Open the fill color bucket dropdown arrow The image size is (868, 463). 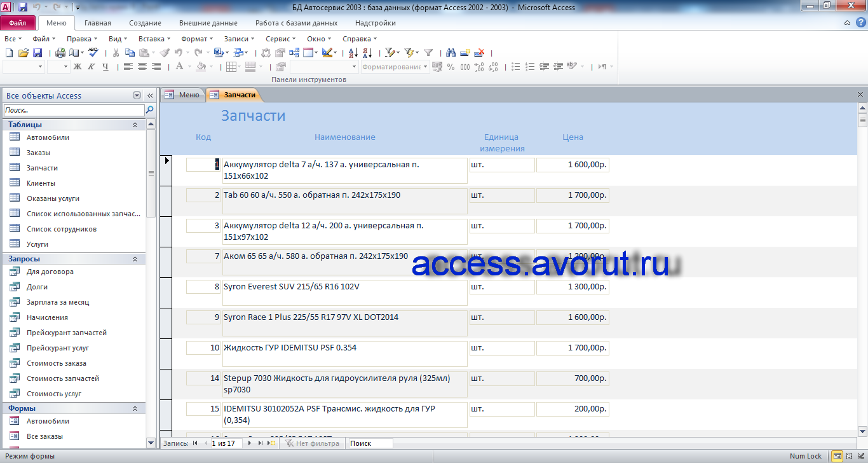[211, 66]
